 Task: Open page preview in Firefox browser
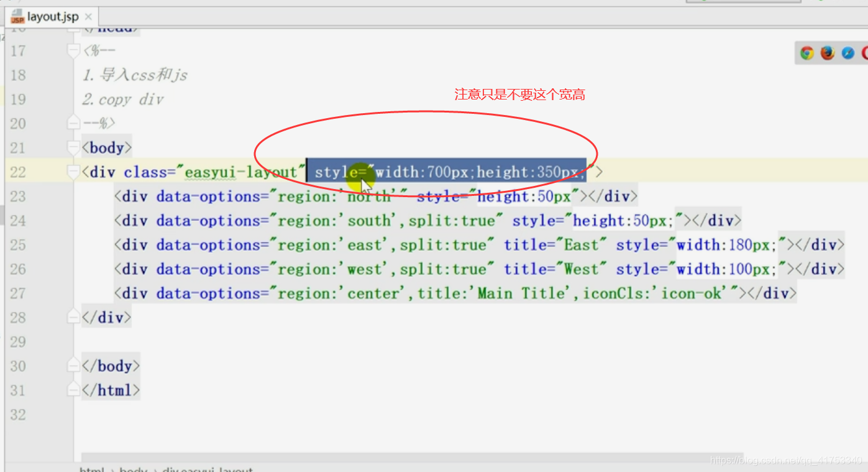pos(828,53)
